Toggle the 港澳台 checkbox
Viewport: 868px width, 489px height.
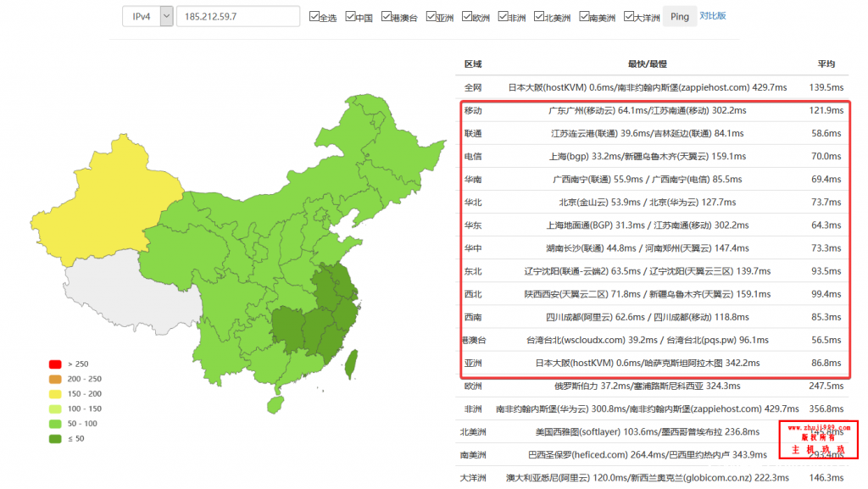point(387,16)
